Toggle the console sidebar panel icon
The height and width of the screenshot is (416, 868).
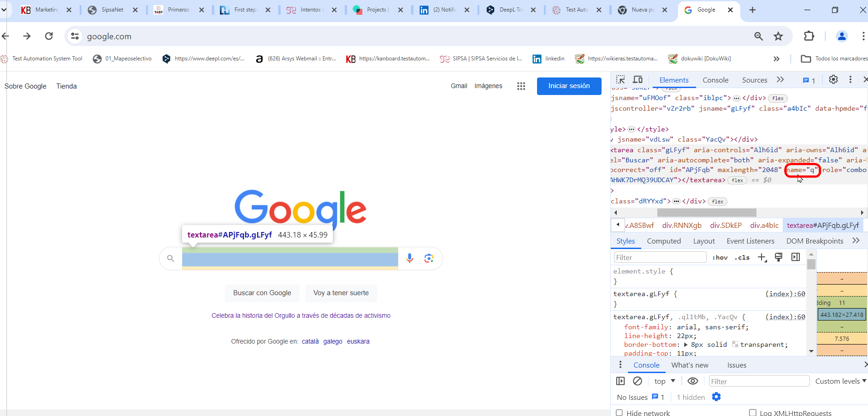(620, 381)
